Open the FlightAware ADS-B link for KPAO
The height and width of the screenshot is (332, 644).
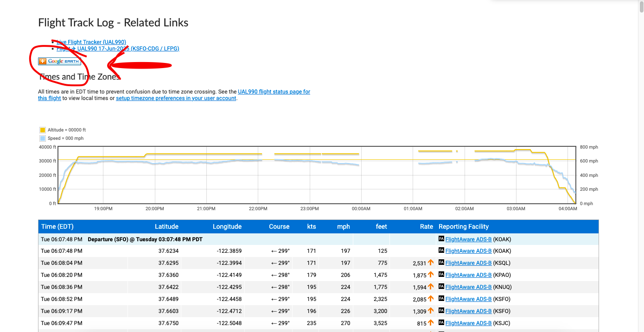468,275
